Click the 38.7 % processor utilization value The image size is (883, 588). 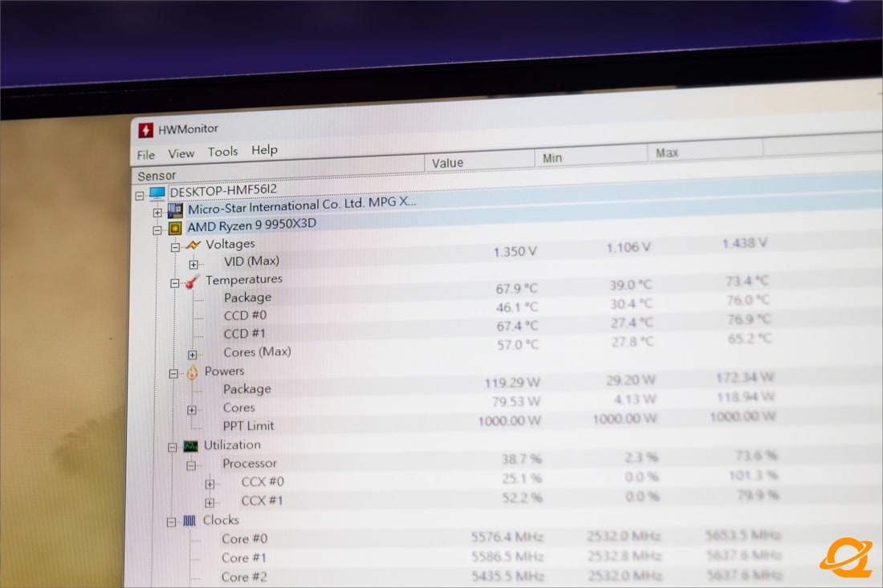pyautogui.click(x=522, y=459)
